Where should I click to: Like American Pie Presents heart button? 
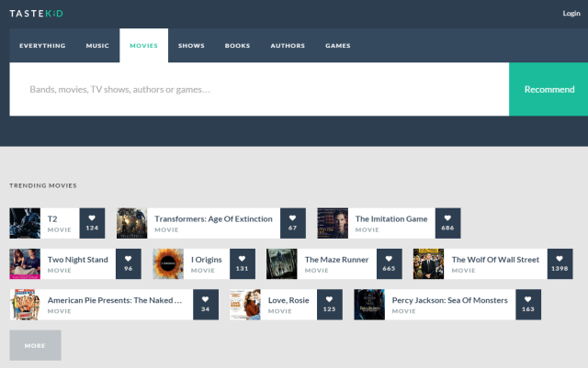click(x=206, y=305)
